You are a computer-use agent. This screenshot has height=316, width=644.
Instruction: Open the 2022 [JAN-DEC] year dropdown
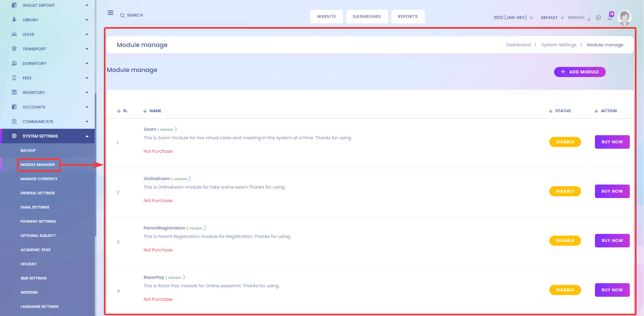513,17
